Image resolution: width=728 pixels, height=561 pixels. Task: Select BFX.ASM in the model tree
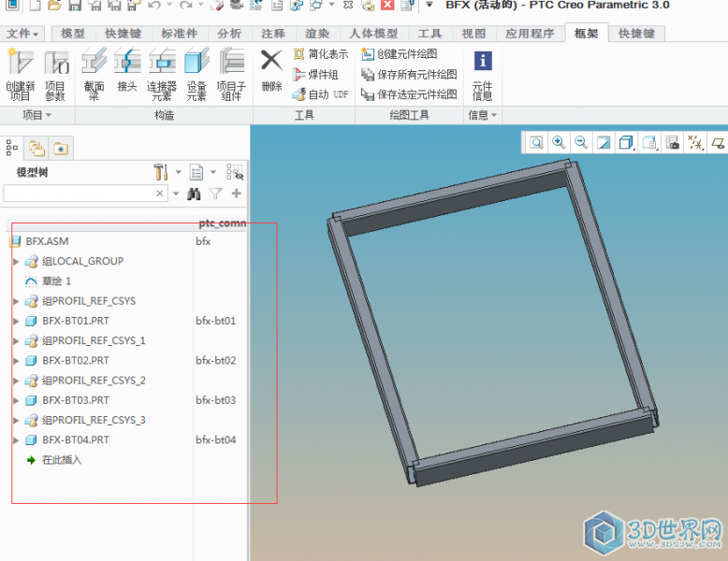47,241
